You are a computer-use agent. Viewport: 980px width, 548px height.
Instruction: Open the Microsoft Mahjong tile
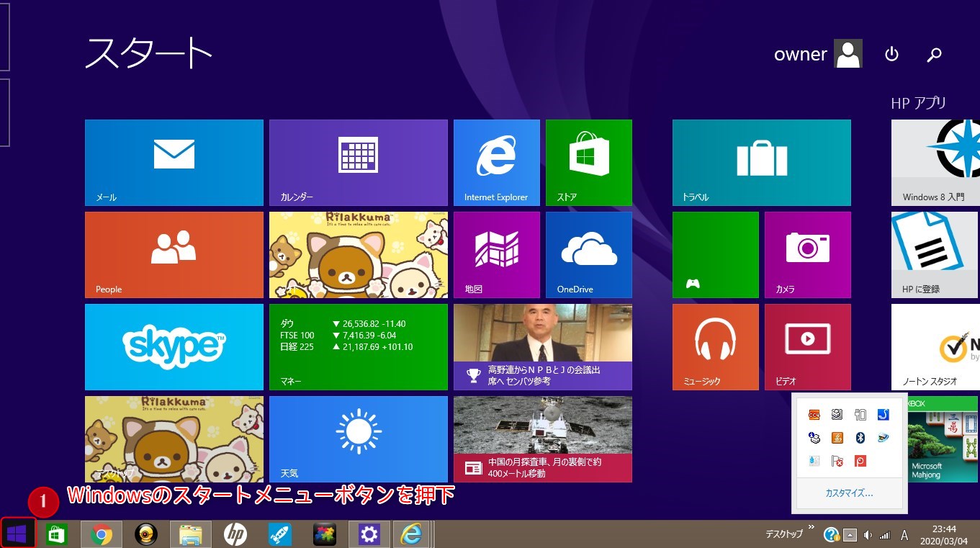[943, 439]
